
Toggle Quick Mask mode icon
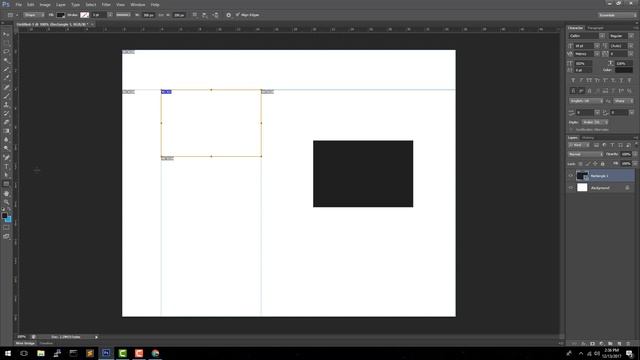6,228
